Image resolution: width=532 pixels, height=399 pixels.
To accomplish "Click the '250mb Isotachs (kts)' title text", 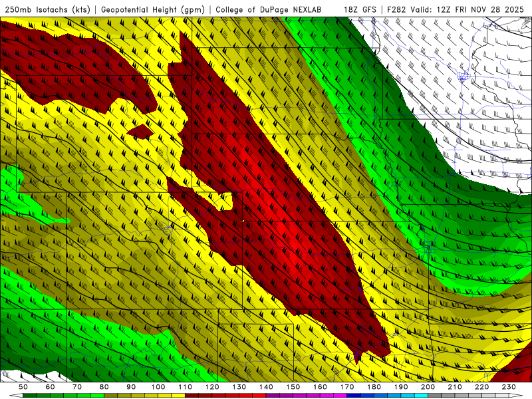I will click(x=47, y=9).
